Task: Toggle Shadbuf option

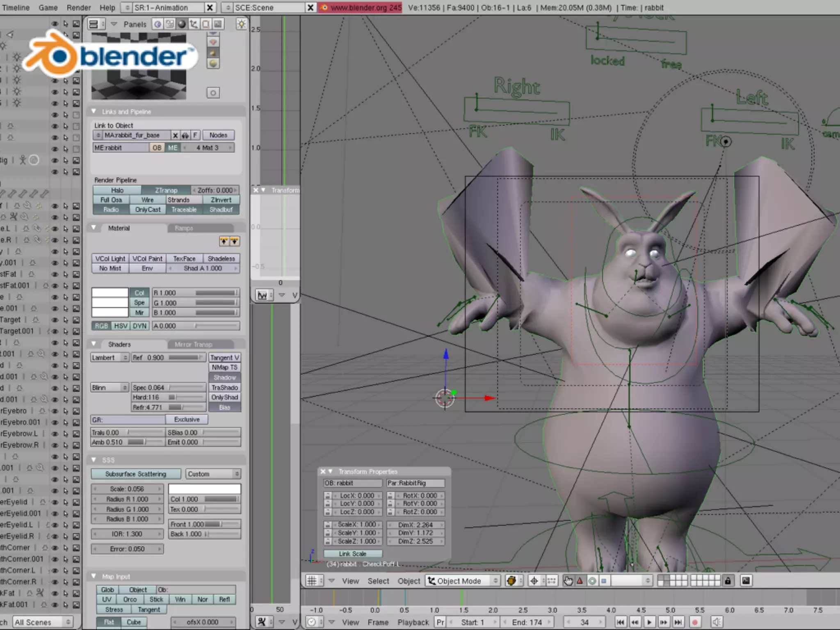Action: 221,210
